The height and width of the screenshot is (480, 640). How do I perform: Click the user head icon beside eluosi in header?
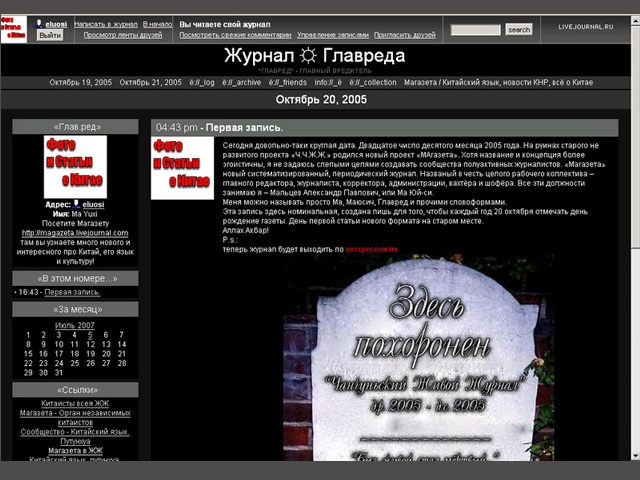39,24
